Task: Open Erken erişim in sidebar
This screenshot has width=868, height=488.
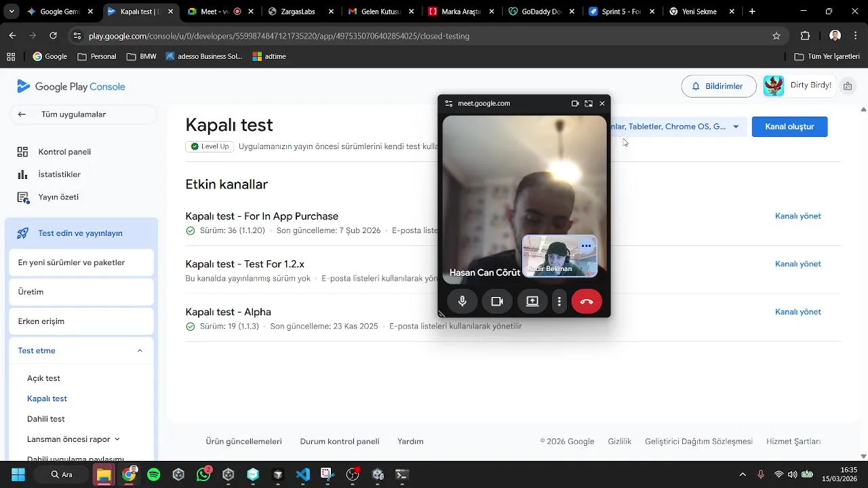Action: pyautogui.click(x=81, y=321)
